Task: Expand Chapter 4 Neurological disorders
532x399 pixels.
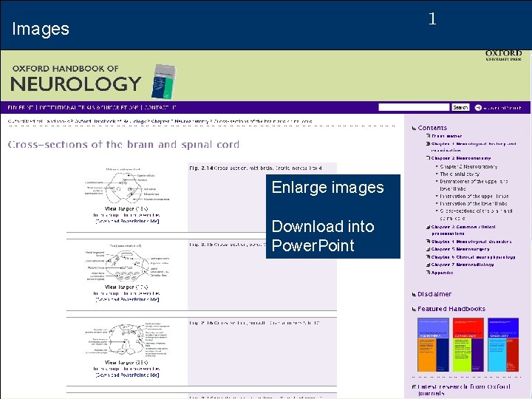Action: (x=428, y=242)
